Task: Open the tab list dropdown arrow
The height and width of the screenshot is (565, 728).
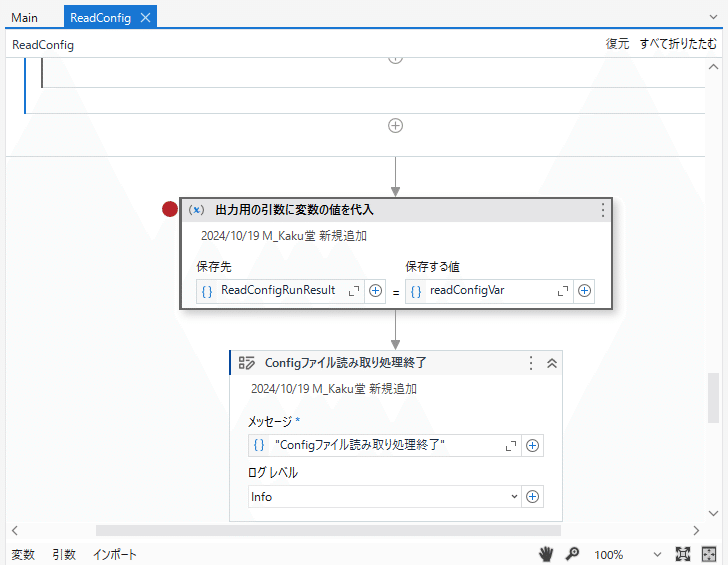Action: point(713,17)
